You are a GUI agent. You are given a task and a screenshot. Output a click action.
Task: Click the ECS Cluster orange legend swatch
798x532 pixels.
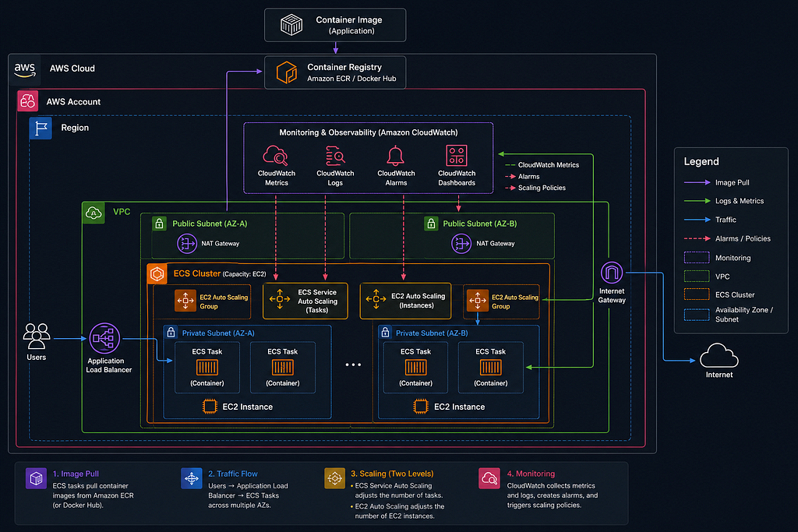tap(697, 294)
